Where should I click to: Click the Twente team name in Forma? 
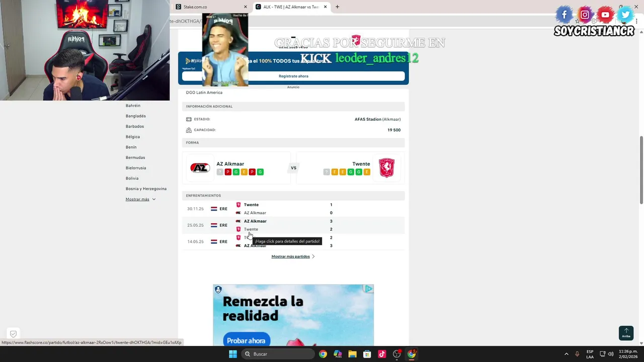[361, 164]
